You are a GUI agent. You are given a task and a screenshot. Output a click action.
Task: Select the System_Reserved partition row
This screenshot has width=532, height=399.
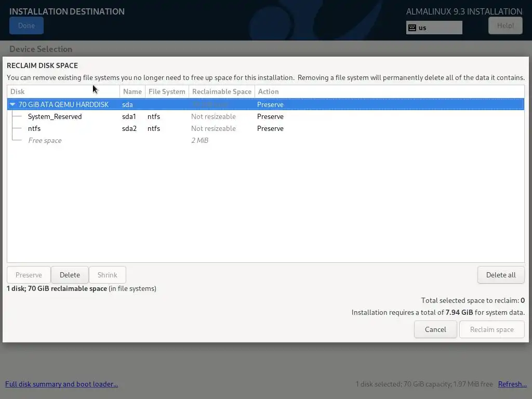(265, 116)
